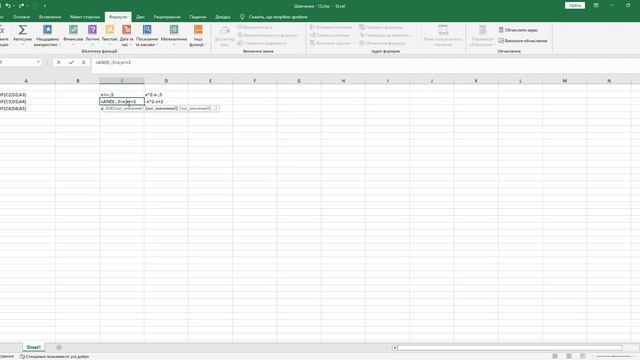Switch to Page Layout view icon
Viewport: 640px width, 360px height.
point(569,356)
